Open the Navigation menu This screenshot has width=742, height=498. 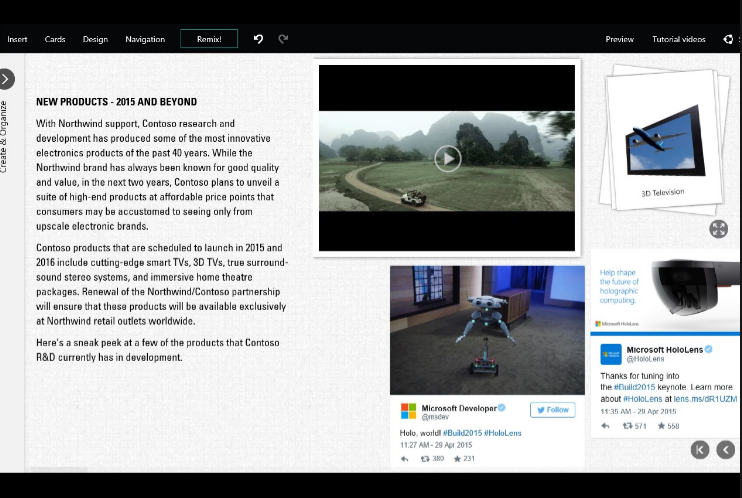[x=145, y=39]
